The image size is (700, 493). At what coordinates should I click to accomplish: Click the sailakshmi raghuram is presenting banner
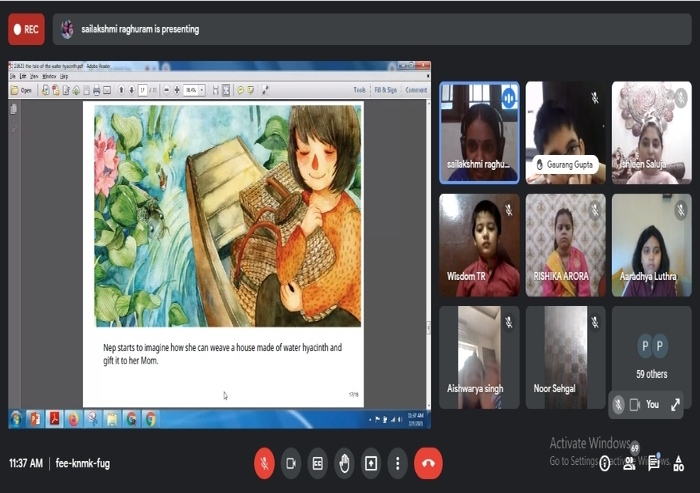[x=371, y=29]
